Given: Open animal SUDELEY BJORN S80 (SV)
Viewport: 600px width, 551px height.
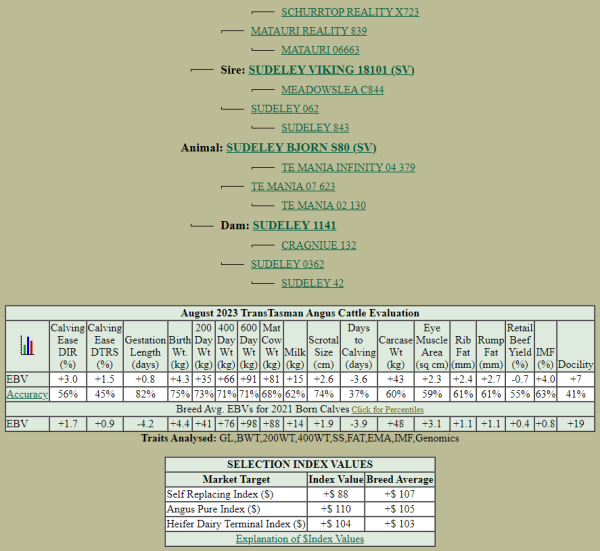Looking at the screenshot, I should click(x=301, y=147).
